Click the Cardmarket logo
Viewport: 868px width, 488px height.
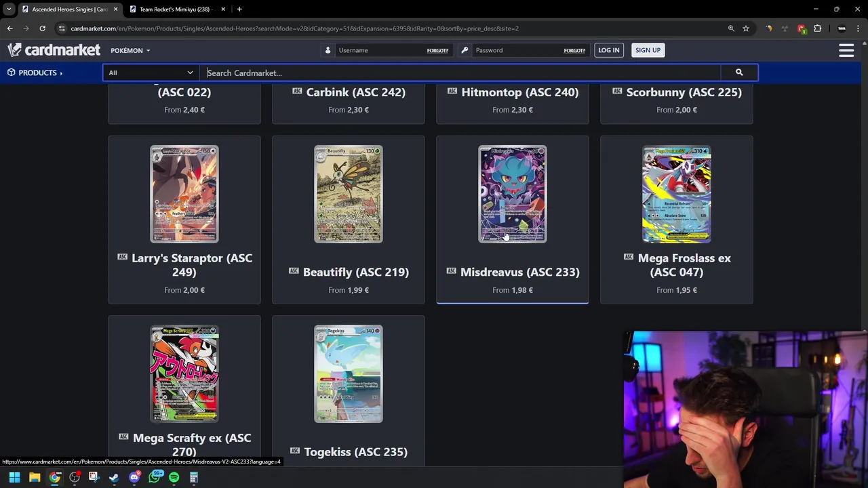click(54, 50)
